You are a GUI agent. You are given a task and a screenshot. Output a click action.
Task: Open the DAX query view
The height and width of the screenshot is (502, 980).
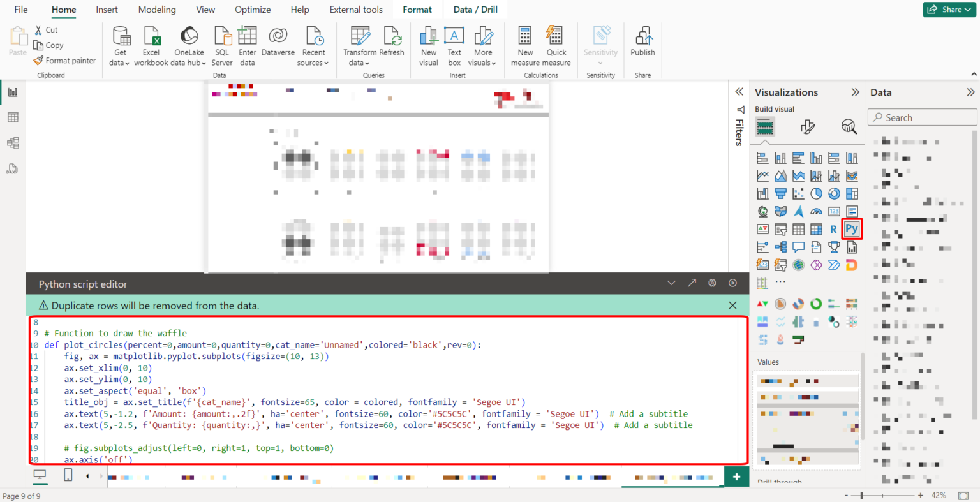(x=13, y=168)
